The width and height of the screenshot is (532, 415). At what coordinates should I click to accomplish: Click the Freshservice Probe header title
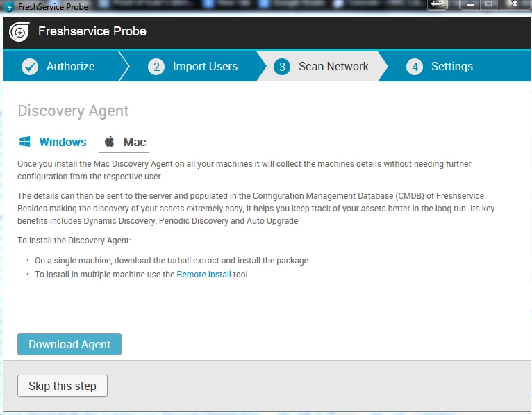click(x=92, y=31)
